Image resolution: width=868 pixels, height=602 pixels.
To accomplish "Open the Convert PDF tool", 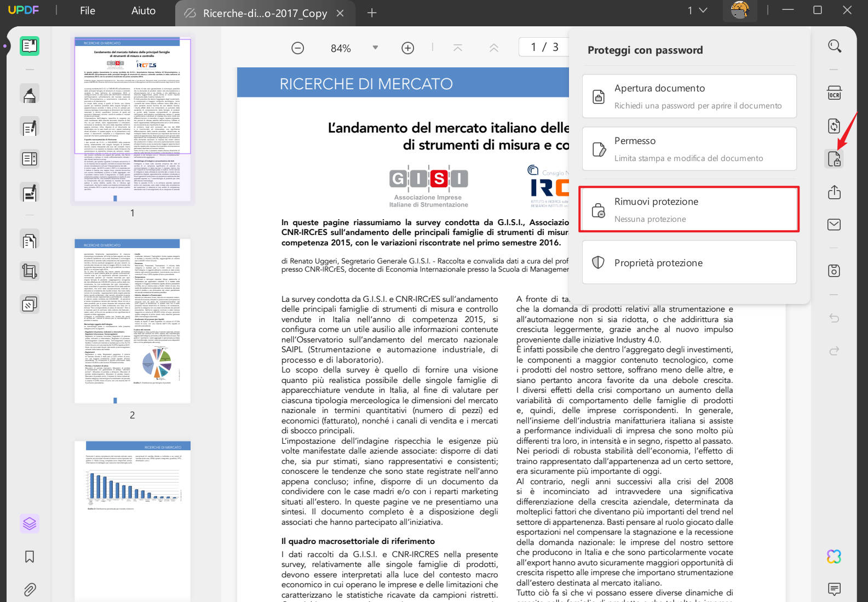I will [x=834, y=125].
